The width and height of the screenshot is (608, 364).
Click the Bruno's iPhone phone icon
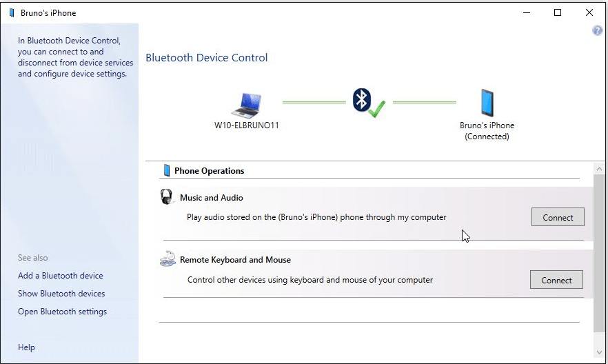(x=487, y=103)
